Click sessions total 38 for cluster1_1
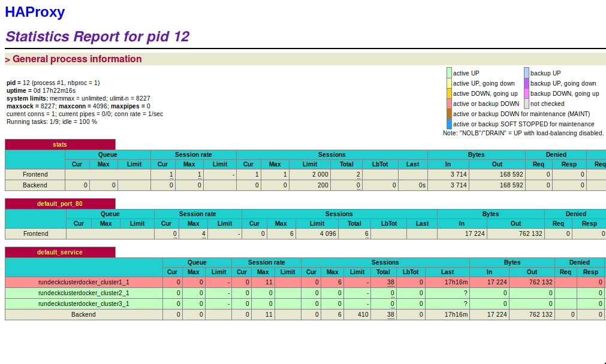Image resolution: width=606 pixels, height=364 pixels. click(390, 282)
